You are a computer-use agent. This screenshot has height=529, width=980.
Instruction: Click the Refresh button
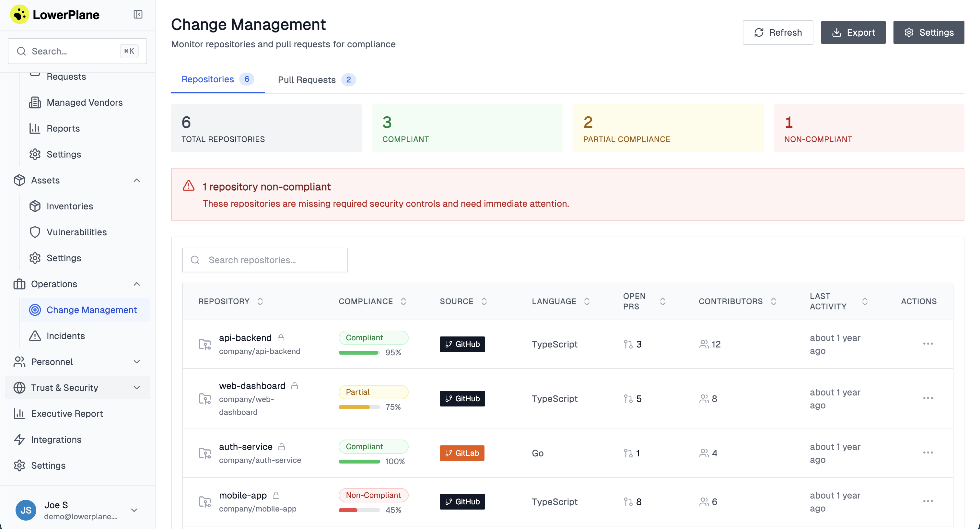pyautogui.click(x=777, y=32)
